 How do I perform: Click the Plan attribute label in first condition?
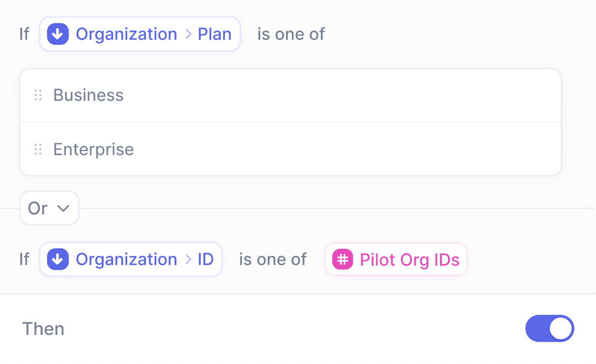[x=215, y=34]
